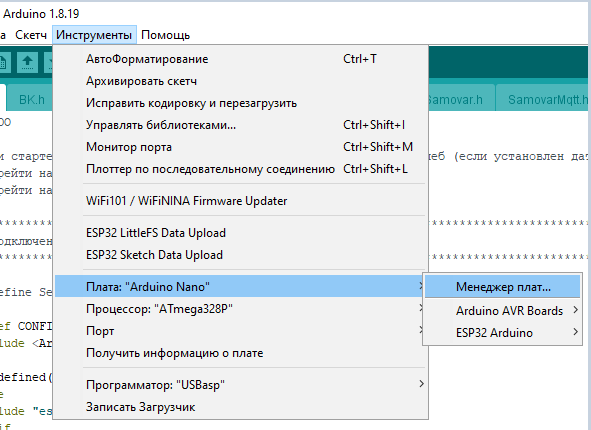Expand Плата: "Arduino Nano" submenu

coord(240,286)
